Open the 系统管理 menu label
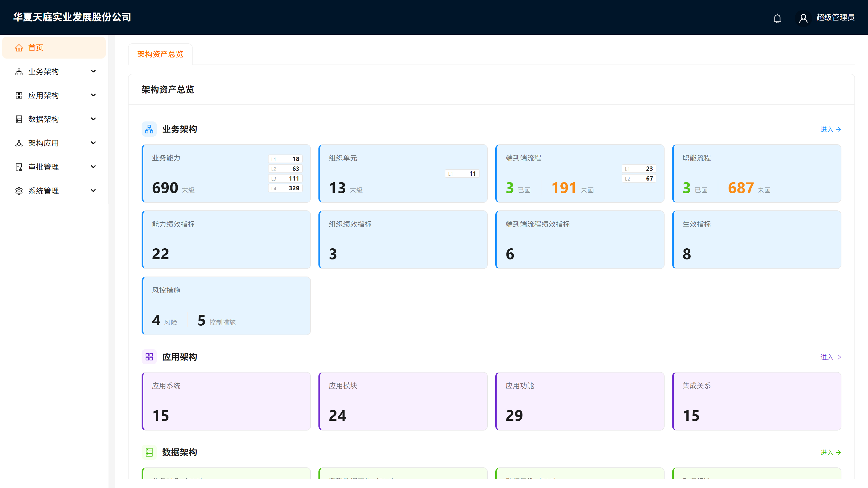This screenshot has width=868, height=488. tap(43, 191)
